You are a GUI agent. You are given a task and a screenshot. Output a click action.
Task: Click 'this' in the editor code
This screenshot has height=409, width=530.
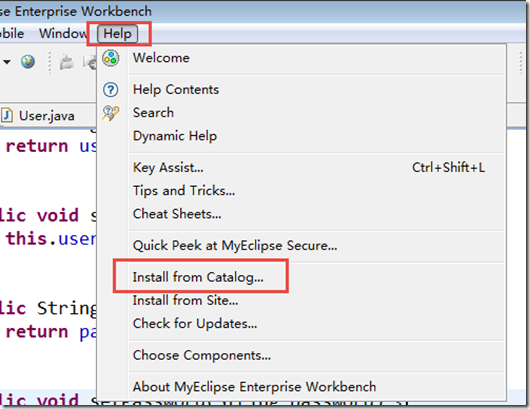tap(26, 239)
